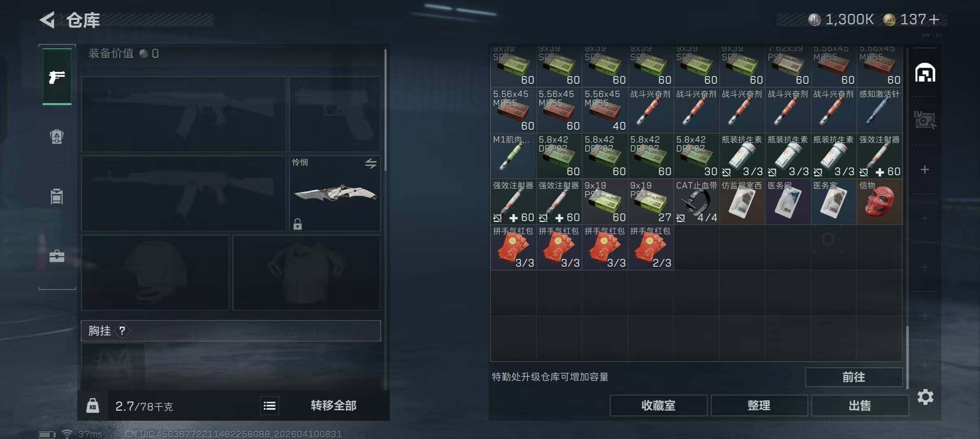The image size is (980, 439).
Task: Open the briefcase tab in left sidebar
Action: pyautogui.click(x=57, y=256)
